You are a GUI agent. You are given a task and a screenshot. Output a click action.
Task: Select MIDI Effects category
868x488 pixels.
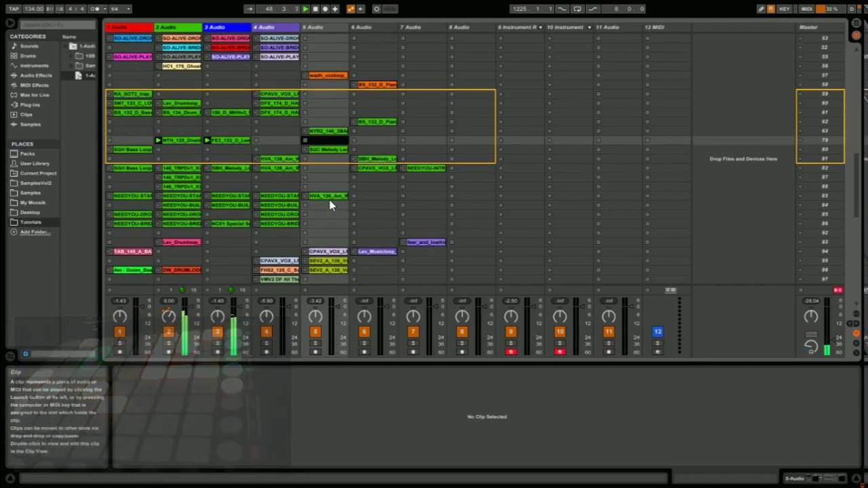[34, 85]
